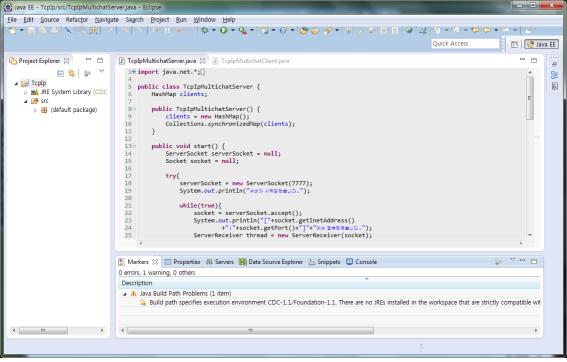Click the Open Perspective icon
The height and width of the screenshot is (362, 567).
515,44
